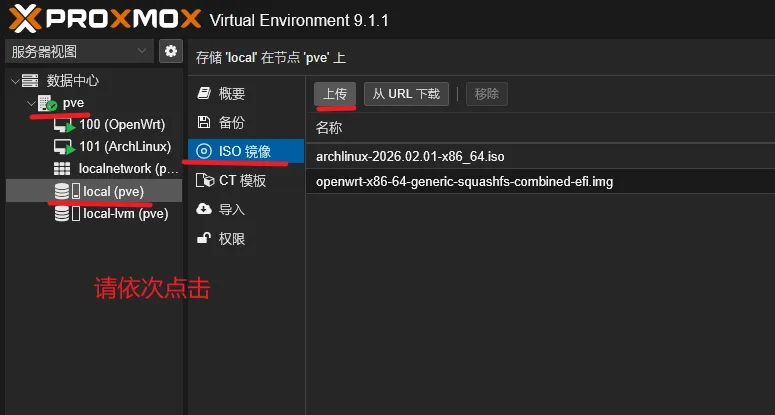The width and height of the screenshot is (775, 415).
Task: Collapse the pve node tree
Action: pos(29,103)
